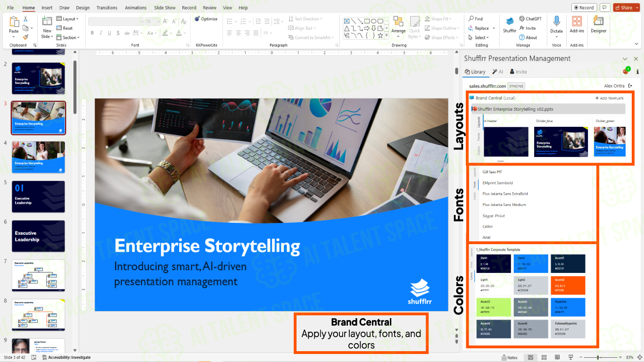644x362 pixels.
Task: Toggle Italic formatting
Action: [x=101, y=33]
